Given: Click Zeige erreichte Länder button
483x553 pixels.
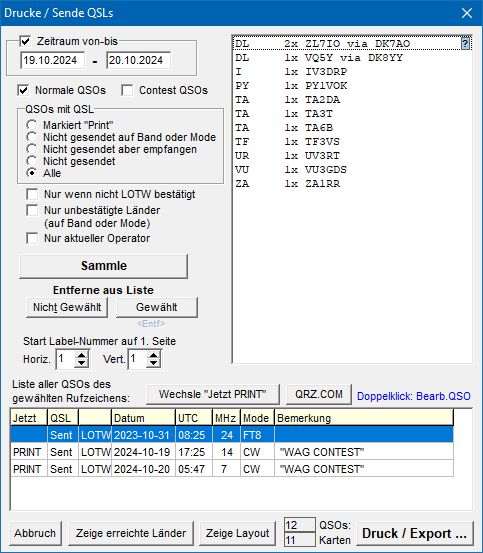Looking at the screenshot, I should click(x=131, y=533).
